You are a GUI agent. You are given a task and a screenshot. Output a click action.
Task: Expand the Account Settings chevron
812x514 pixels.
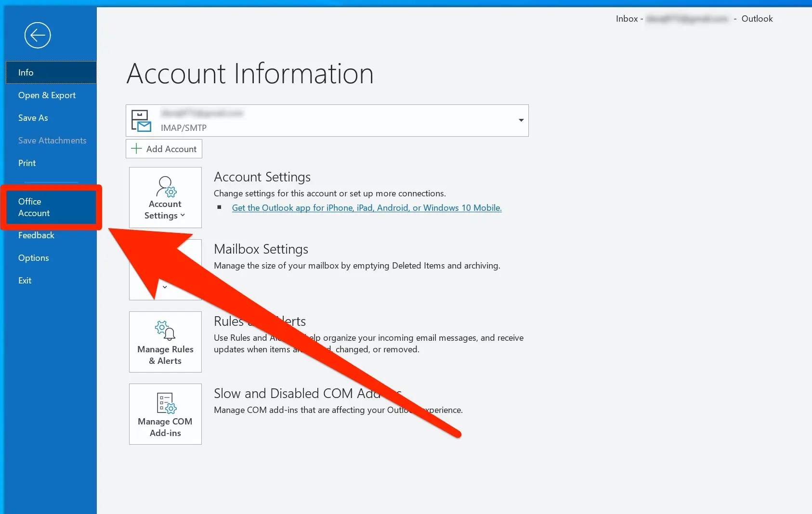coord(183,216)
